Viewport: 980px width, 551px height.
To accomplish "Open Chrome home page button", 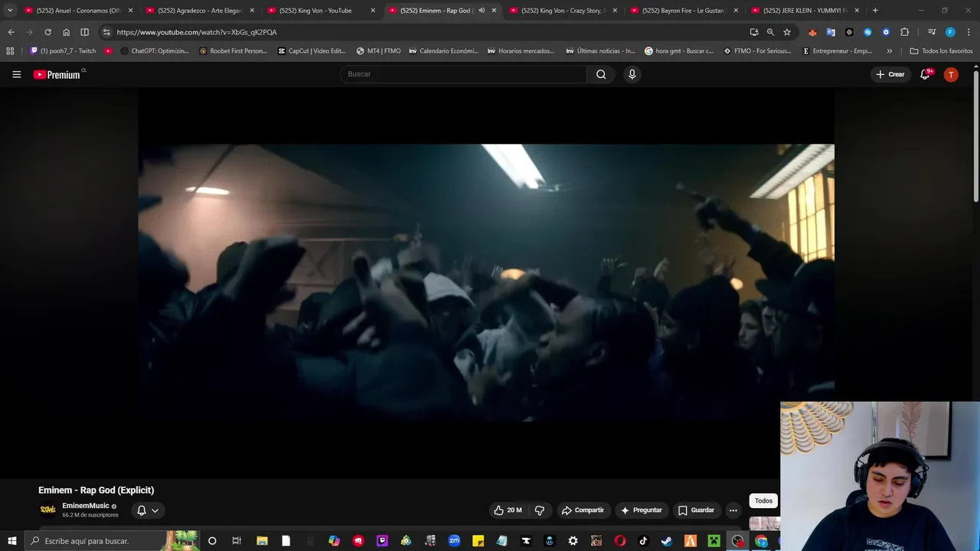I will [x=66, y=32].
